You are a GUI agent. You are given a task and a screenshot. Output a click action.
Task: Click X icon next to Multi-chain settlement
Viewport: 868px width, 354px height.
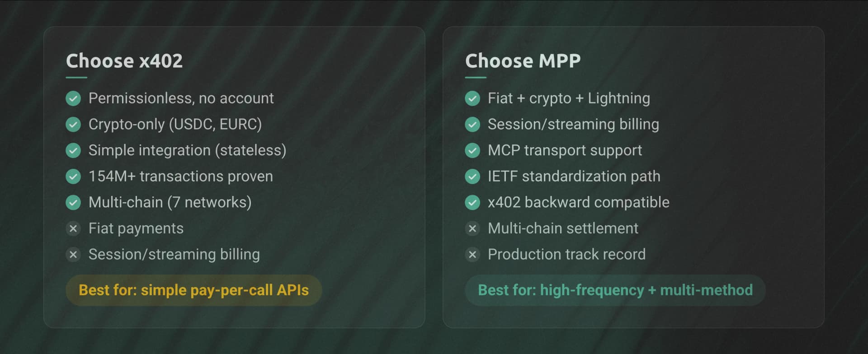tap(472, 229)
